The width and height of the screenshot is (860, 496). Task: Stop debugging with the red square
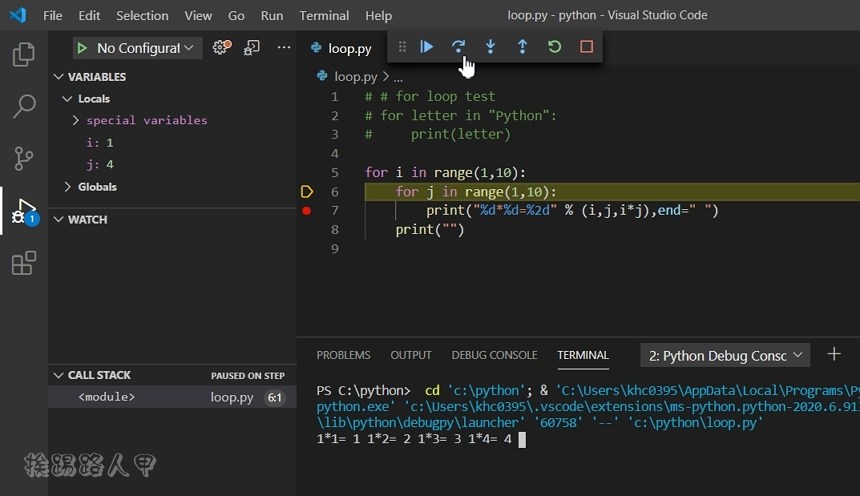586,47
